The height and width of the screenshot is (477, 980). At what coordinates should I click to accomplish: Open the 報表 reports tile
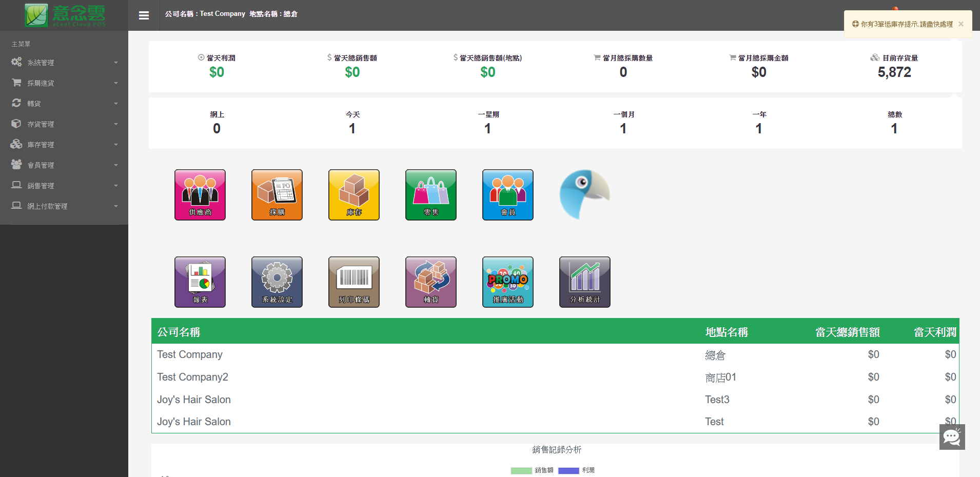tap(200, 282)
